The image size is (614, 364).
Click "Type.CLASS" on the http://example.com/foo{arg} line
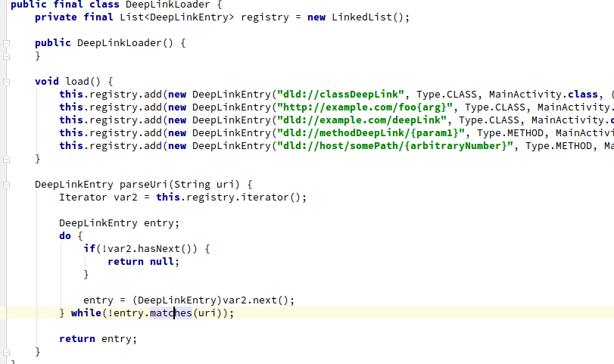495,107
